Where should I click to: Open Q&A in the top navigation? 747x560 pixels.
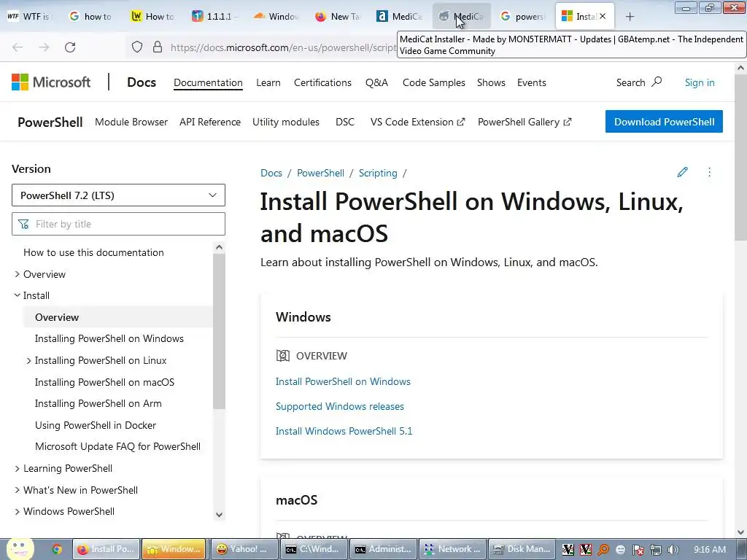(x=377, y=82)
